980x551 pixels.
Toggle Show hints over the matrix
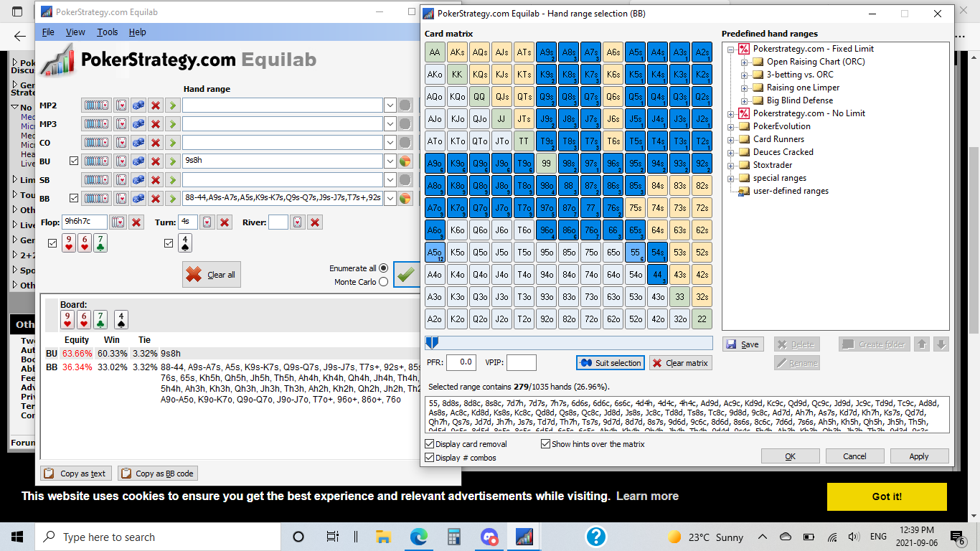pyautogui.click(x=545, y=444)
